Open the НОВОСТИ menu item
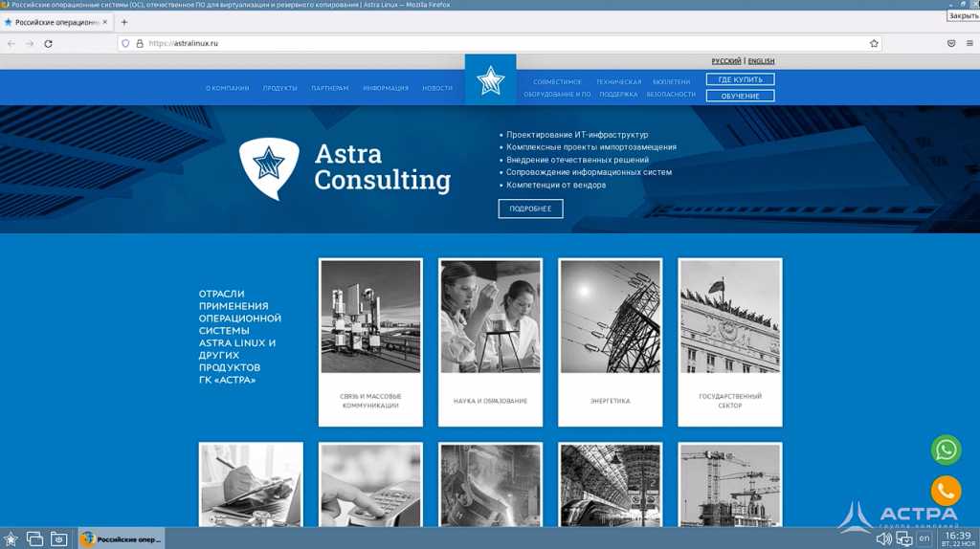 437,88
